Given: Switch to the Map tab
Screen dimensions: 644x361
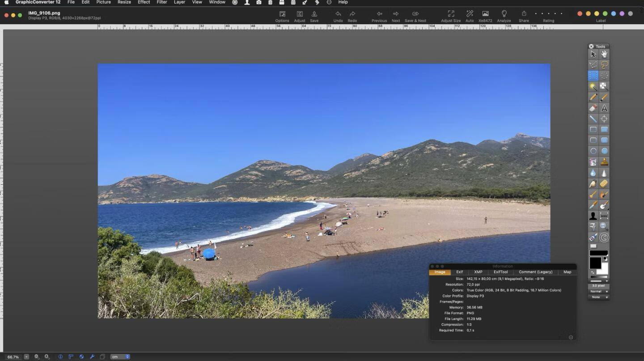Looking at the screenshot, I should pos(567,272).
